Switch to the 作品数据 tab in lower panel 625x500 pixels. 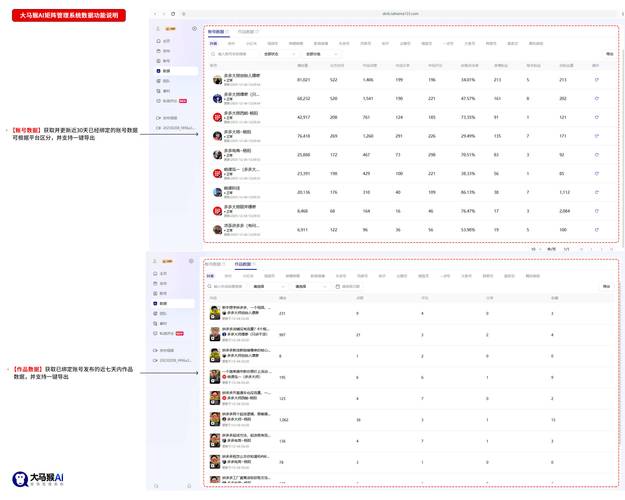click(243, 264)
